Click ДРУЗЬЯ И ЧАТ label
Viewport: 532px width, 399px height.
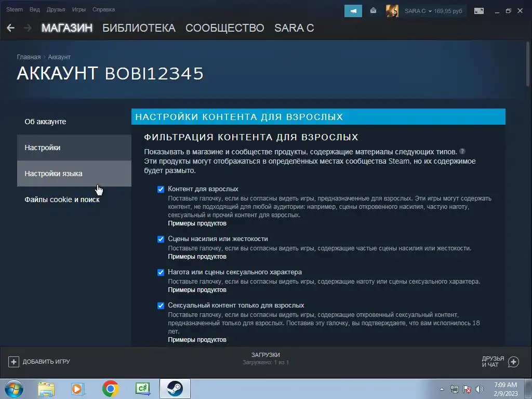pyautogui.click(x=493, y=362)
